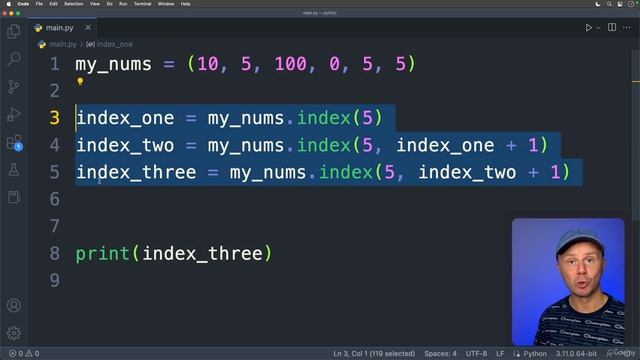Open the Extensions view with update badge
This screenshot has width=640, height=360.
pos(14,143)
